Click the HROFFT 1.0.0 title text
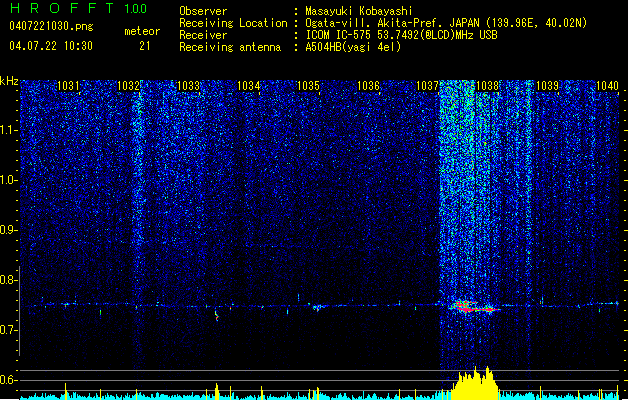This screenshot has width=629, height=400. coord(78,8)
